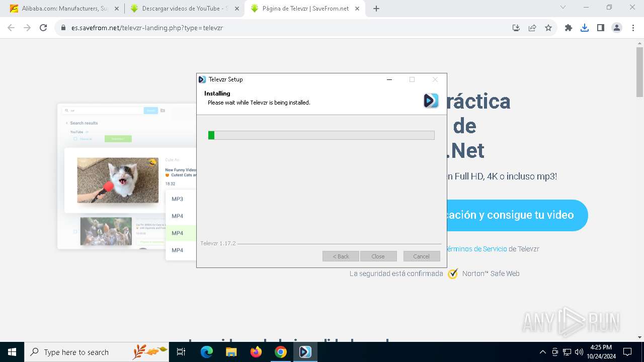This screenshot has height=362, width=644.
Task: Open the network status tray icon
Action: (567, 352)
